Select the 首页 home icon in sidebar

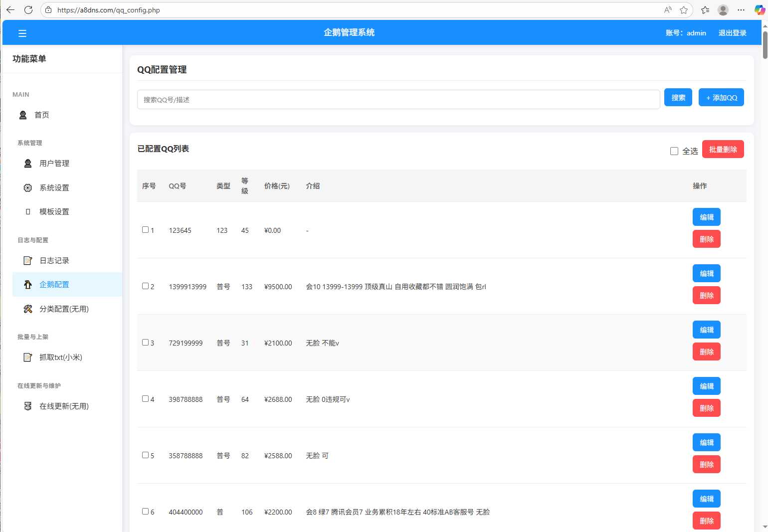click(22, 115)
